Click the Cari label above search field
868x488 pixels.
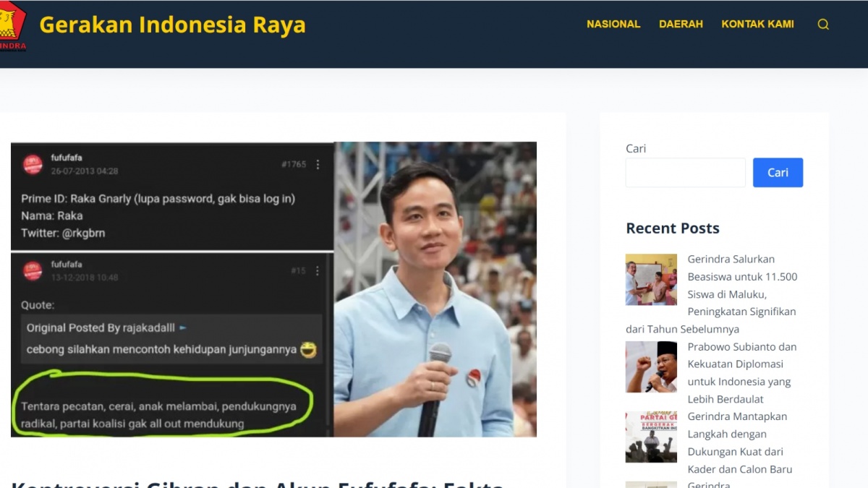click(x=636, y=148)
